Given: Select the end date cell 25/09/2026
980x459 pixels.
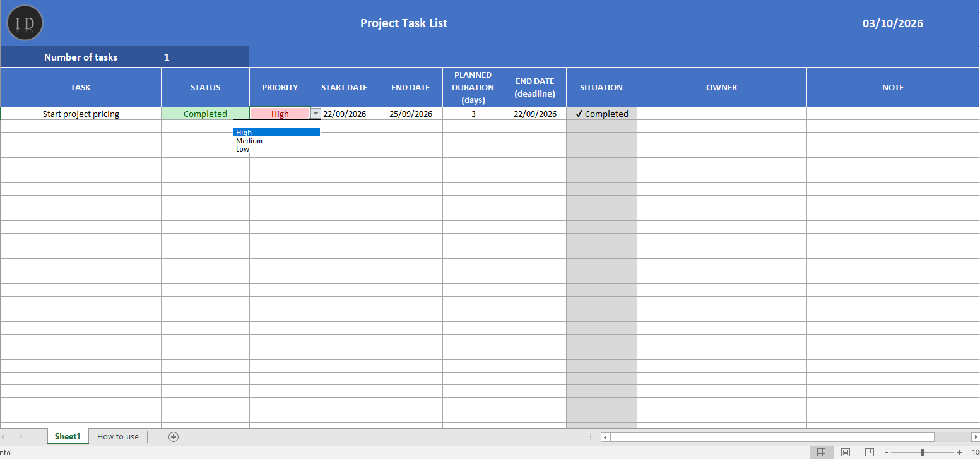Looking at the screenshot, I should click(411, 114).
